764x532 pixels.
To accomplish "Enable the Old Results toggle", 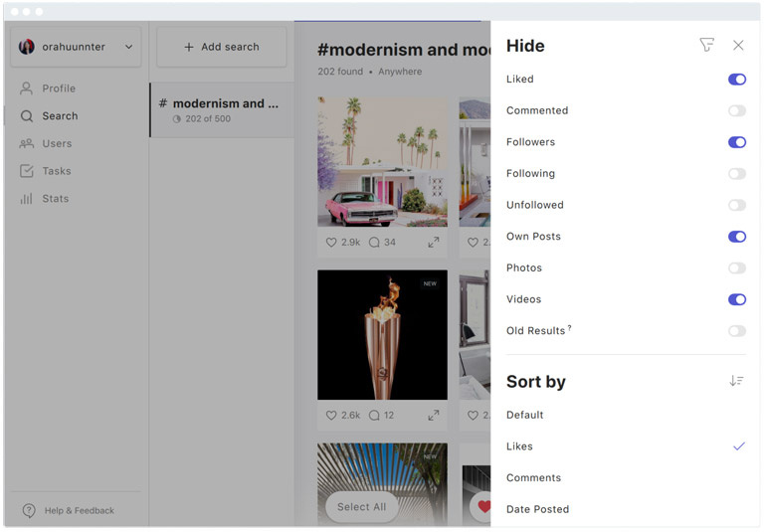I will [x=736, y=331].
